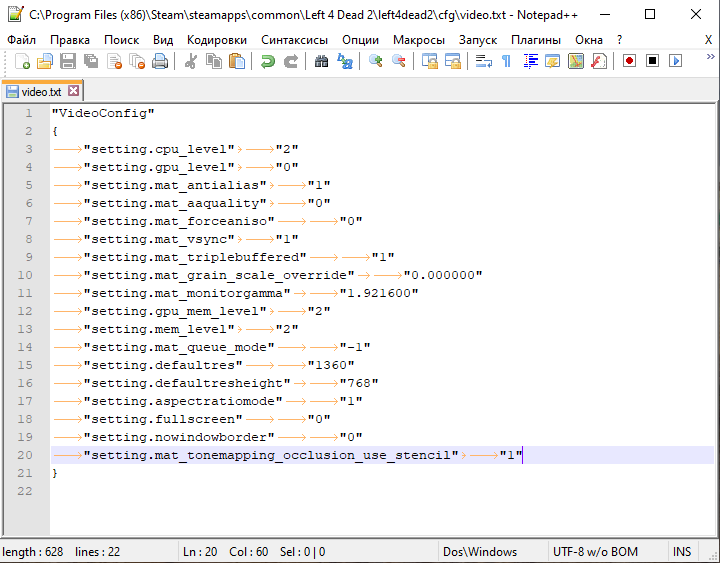720x563 pixels.
Task: Open the Синтаксисы menu
Action: tap(294, 40)
